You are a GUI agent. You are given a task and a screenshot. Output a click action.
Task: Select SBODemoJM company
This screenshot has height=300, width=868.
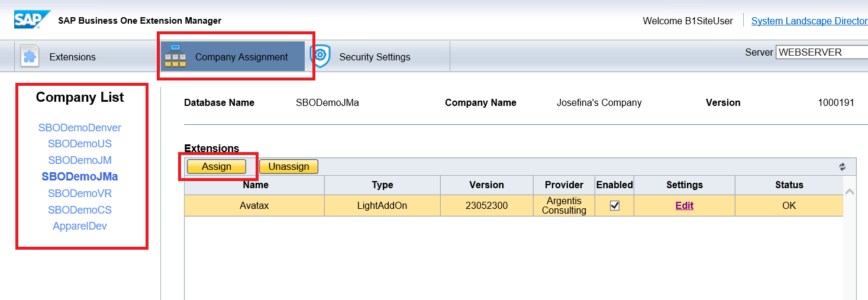(80, 160)
